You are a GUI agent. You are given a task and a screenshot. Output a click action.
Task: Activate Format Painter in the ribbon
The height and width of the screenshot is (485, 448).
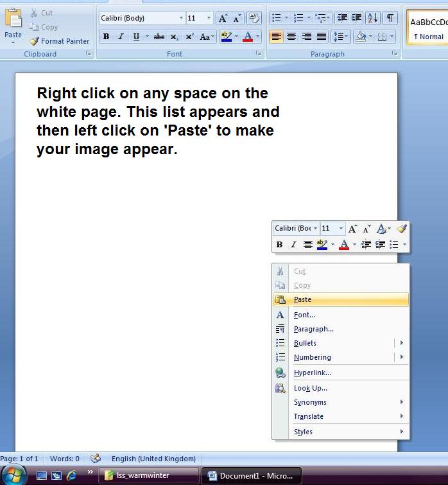tap(60, 41)
